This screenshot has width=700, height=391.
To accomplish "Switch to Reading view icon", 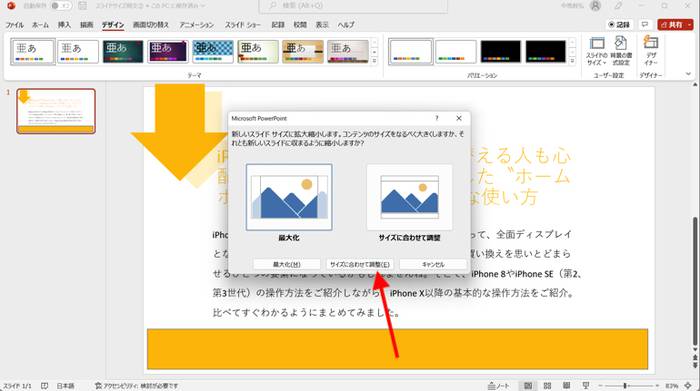I will pyautogui.click(x=567, y=386).
